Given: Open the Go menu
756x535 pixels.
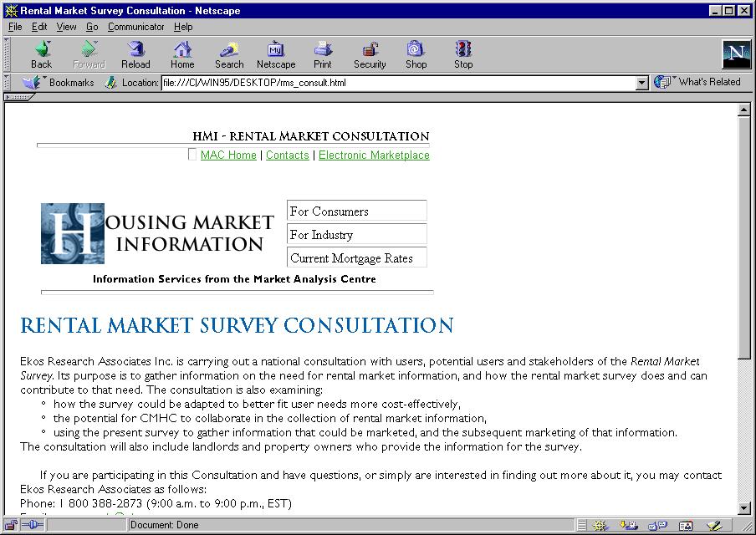Looking at the screenshot, I should pos(92,27).
